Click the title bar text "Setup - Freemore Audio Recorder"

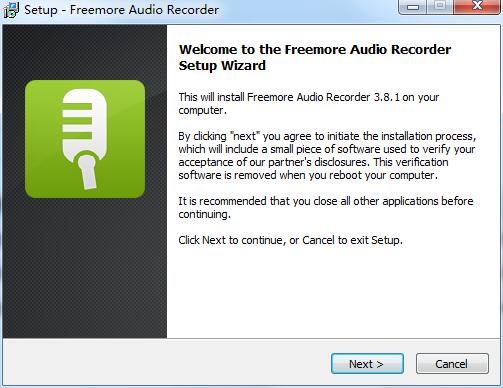(x=122, y=10)
